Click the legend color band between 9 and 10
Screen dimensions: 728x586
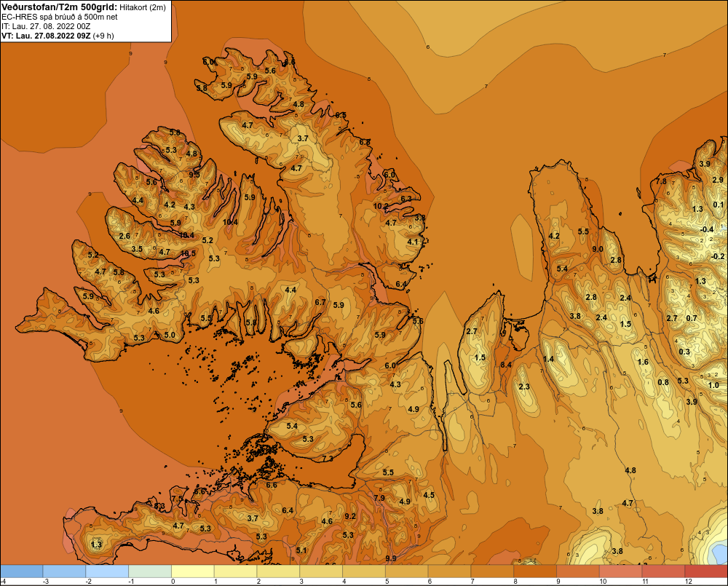(577, 571)
